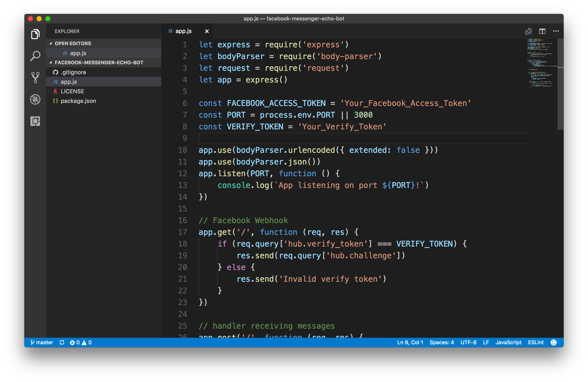Close the app.js editor tab

207,31
